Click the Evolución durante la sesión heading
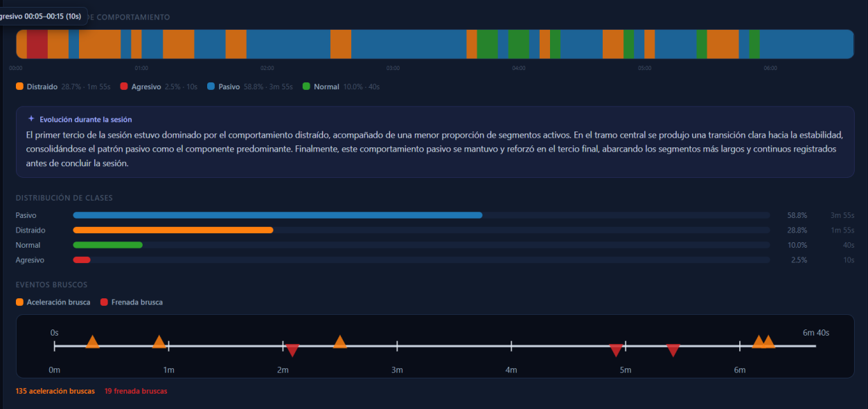This screenshot has width=868, height=409. [x=86, y=120]
